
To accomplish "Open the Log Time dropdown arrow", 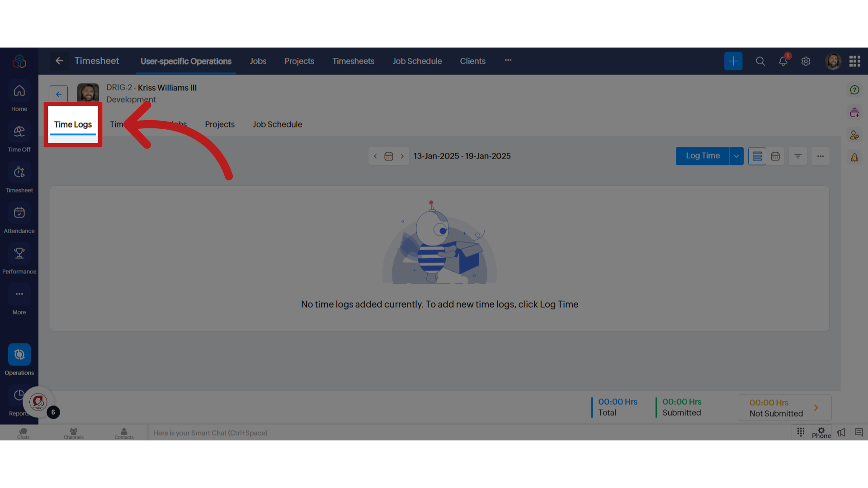I will (736, 156).
